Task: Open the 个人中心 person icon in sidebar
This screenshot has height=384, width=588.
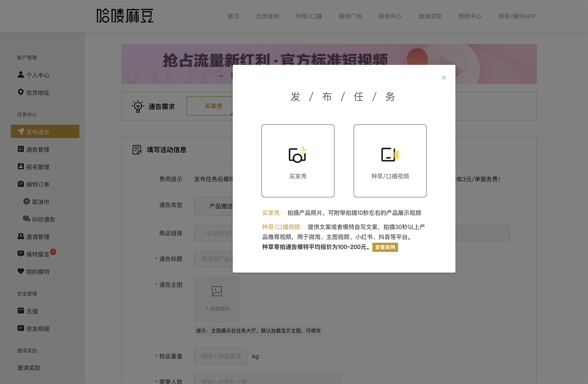Action: [20, 75]
